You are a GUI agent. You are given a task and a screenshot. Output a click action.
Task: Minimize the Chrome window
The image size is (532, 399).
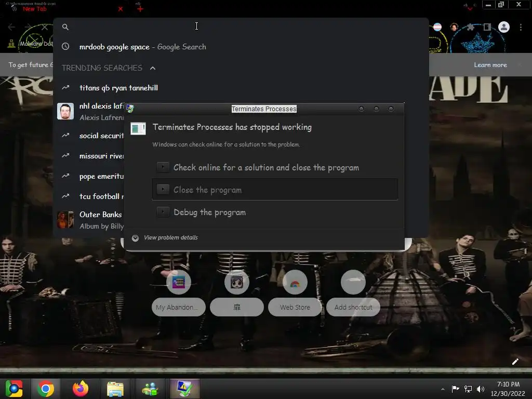pos(488,5)
